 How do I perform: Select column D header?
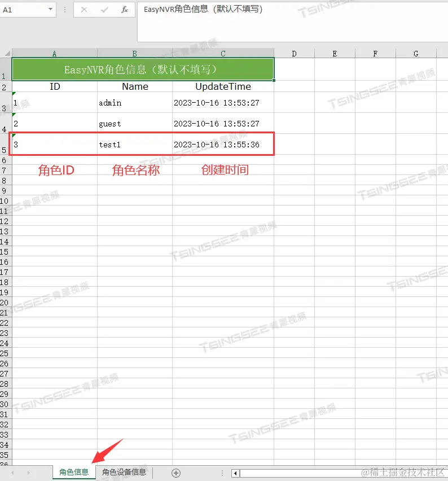294,54
